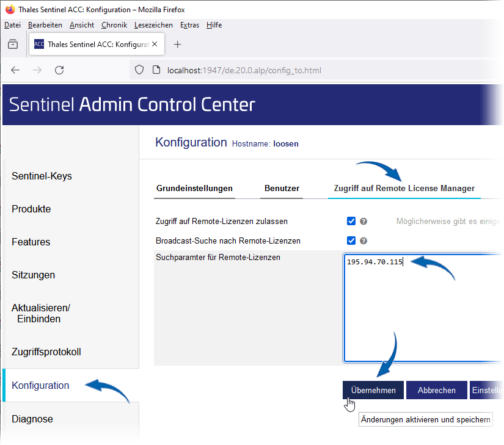Click the address bar URL localhost:1947

tap(244, 70)
